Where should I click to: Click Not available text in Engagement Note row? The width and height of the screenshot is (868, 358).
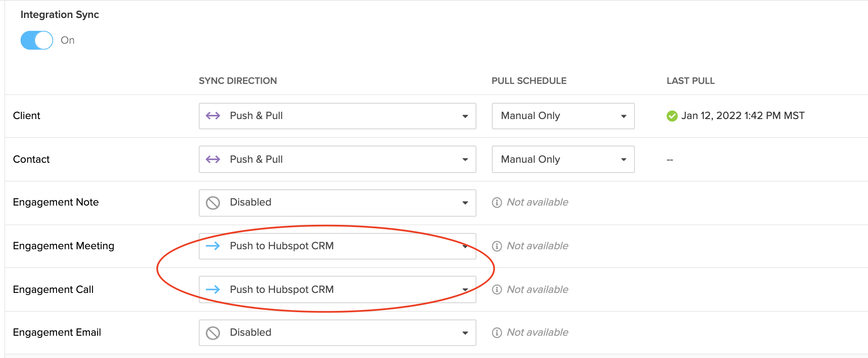click(x=538, y=202)
